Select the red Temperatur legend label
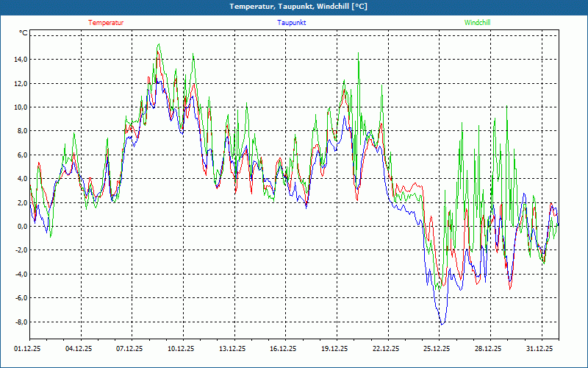 pyautogui.click(x=106, y=22)
